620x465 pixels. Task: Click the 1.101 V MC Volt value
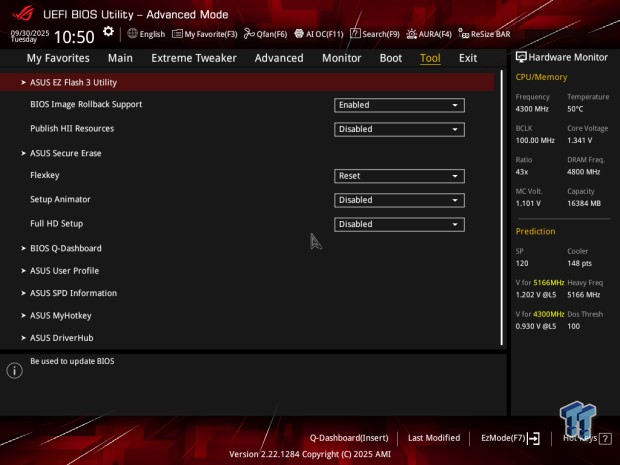(x=528, y=203)
